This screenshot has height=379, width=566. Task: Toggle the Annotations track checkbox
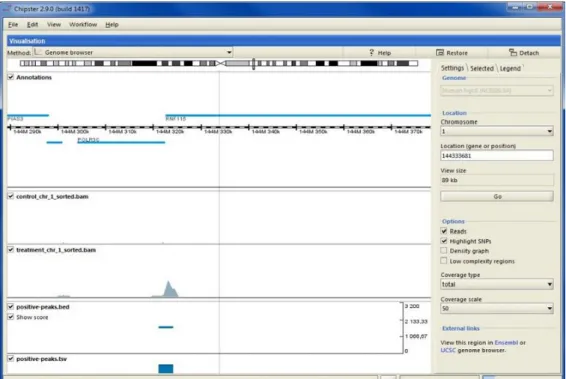[x=11, y=77]
